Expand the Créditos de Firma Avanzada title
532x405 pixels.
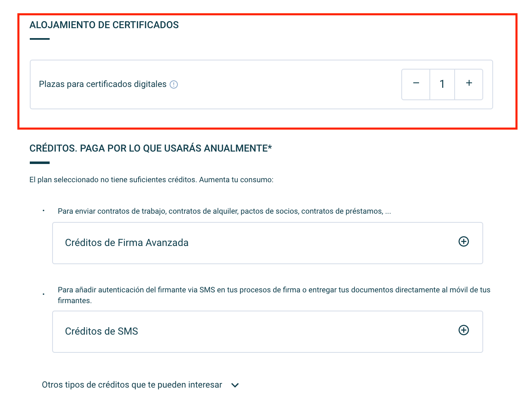[127, 243]
